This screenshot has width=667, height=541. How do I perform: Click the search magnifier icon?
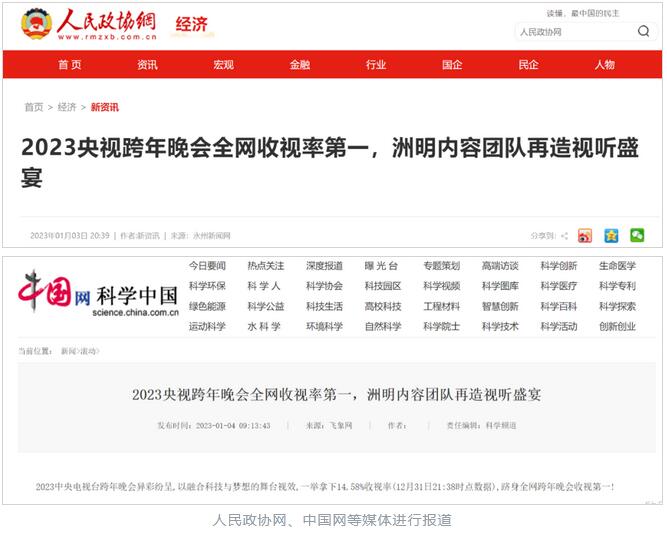point(643,31)
